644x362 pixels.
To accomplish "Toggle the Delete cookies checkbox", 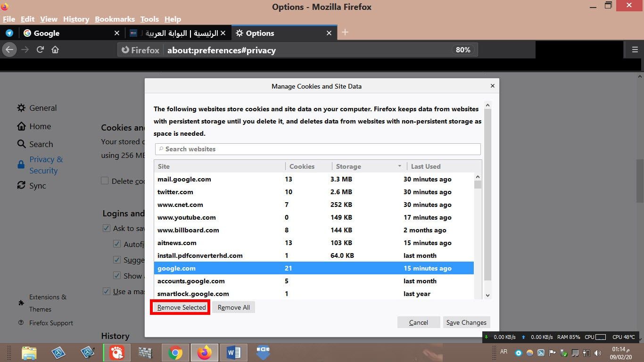I will (x=105, y=181).
